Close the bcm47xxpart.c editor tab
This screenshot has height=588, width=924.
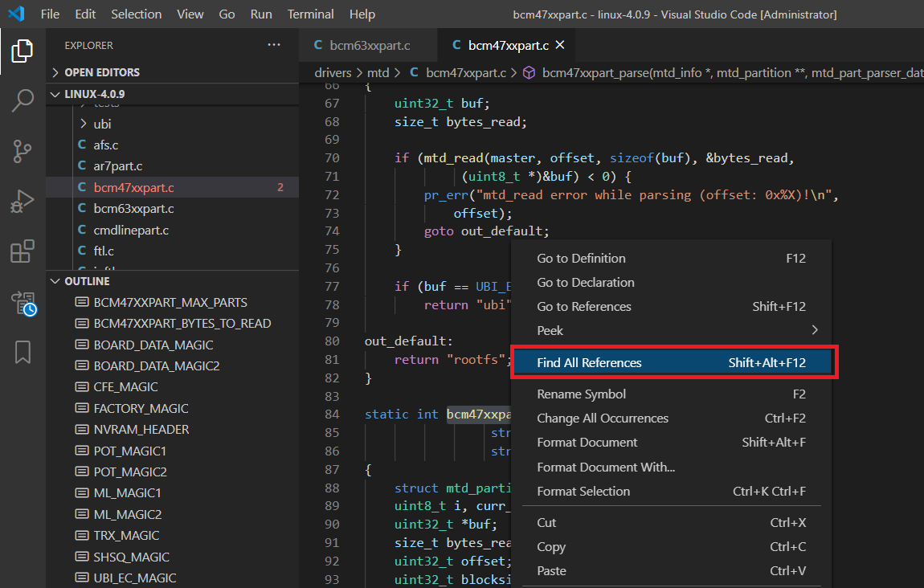[560, 45]
